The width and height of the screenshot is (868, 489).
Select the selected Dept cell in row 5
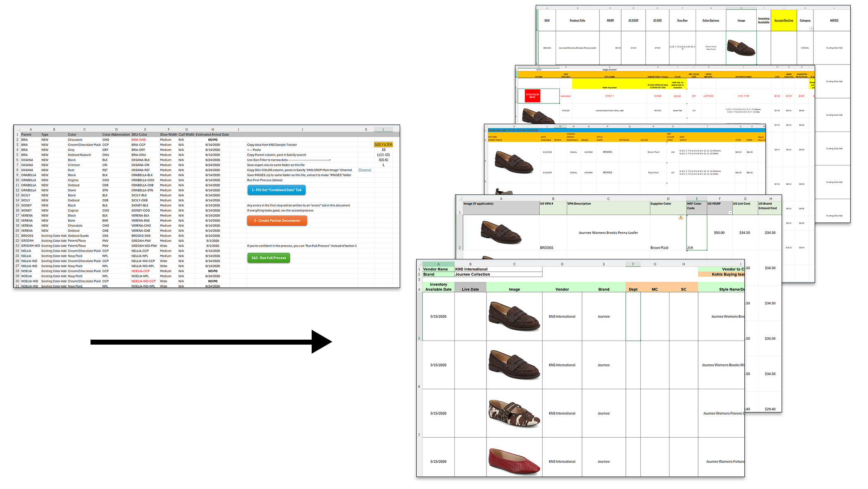[633, 316]
